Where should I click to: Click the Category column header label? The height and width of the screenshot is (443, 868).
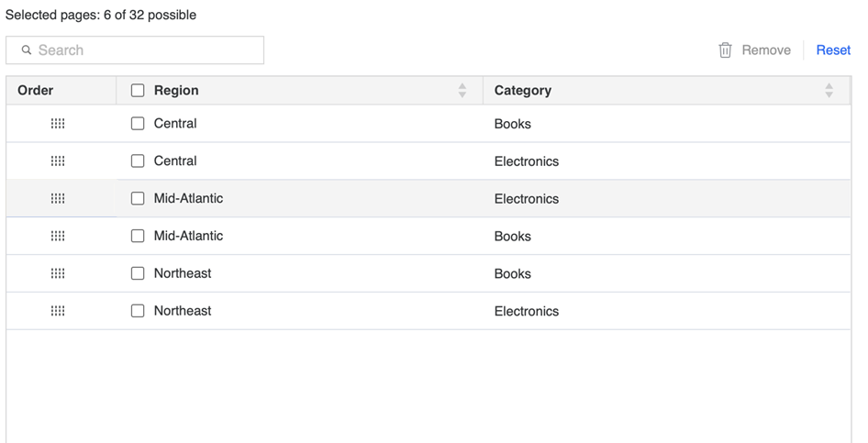click(x=522, y=91)
